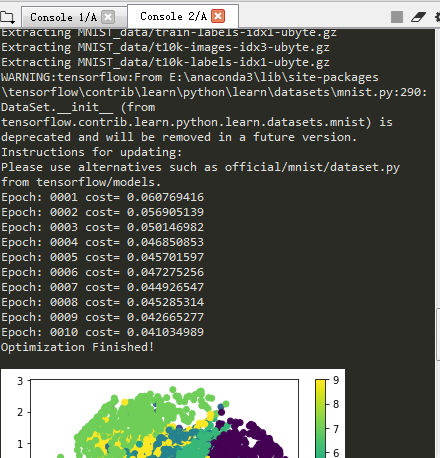
Task: Click the 'Epoch: 0008 cost= 0.045285314' line
Action: click(x=102, y=302)
